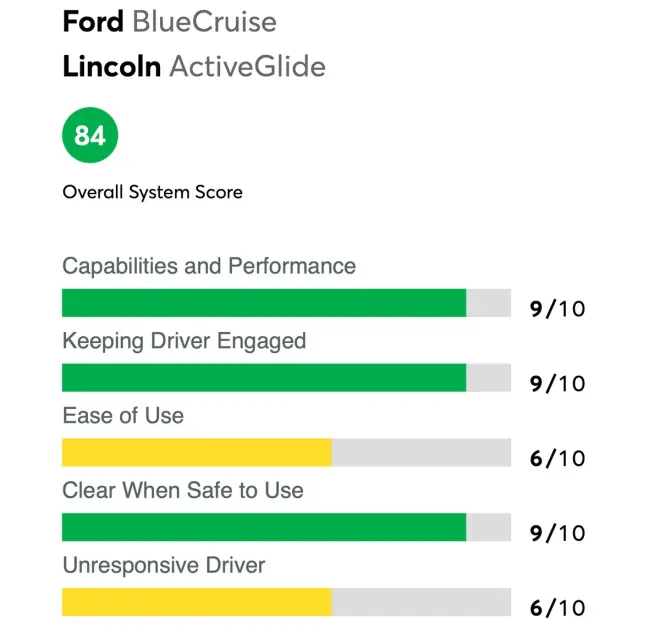Viewport: 660px width, 630px height.
Task: Click the green 84 score badge
Action: click(x=90, y=135)
